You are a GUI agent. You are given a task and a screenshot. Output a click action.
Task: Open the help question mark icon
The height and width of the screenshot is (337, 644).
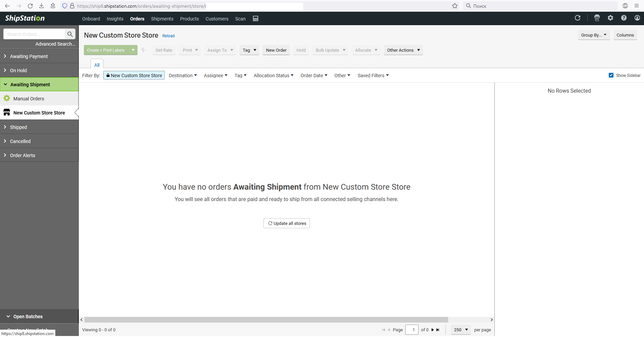tap(624, 18)
